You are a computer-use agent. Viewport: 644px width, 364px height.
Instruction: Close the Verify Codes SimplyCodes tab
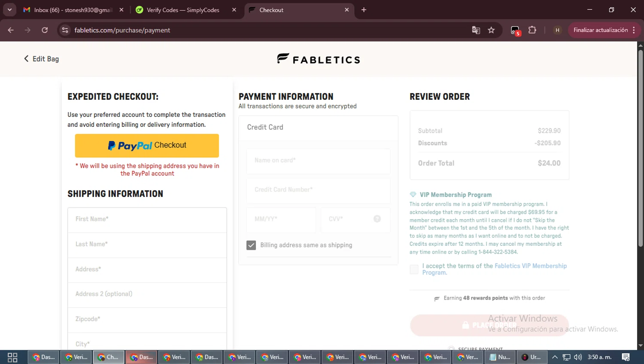(x=234, y=10)
